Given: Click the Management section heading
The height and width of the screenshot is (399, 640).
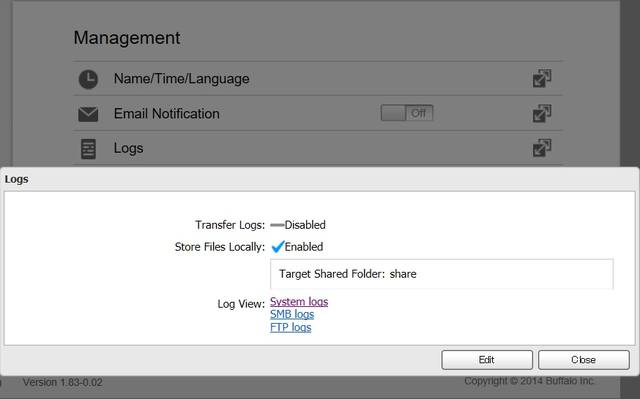Looking at the screenshot, I should [x=127, y=38].
